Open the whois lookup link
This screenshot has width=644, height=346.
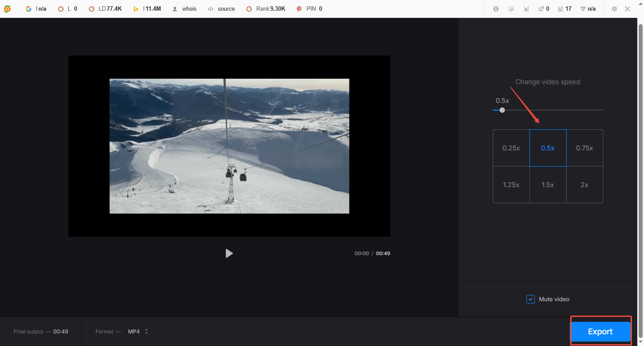click(x=185, y=9)
